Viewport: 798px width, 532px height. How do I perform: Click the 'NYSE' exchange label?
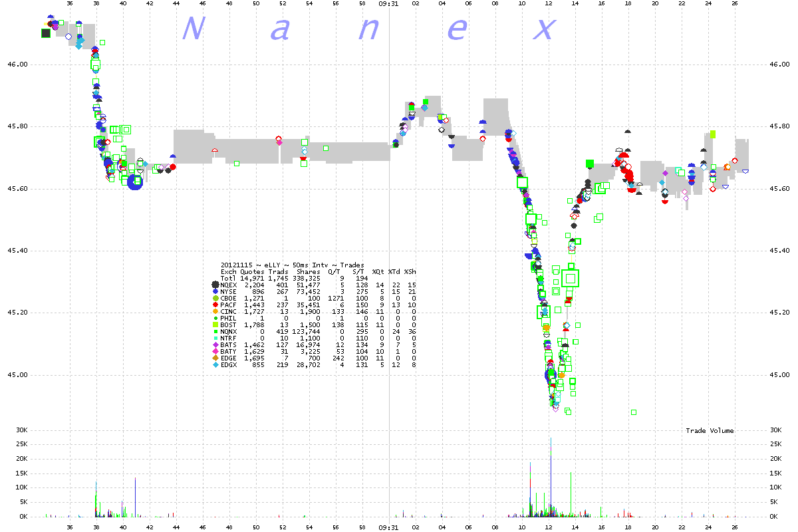229,291
